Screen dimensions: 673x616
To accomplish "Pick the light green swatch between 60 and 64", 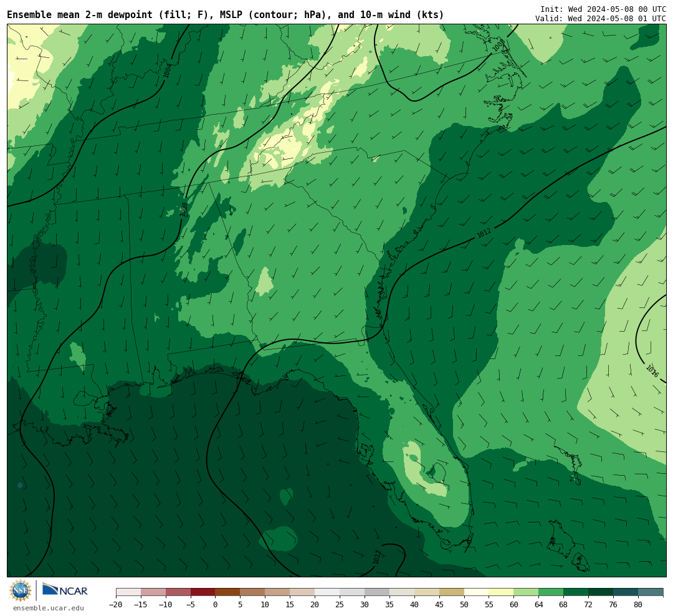I will [526, 592].
